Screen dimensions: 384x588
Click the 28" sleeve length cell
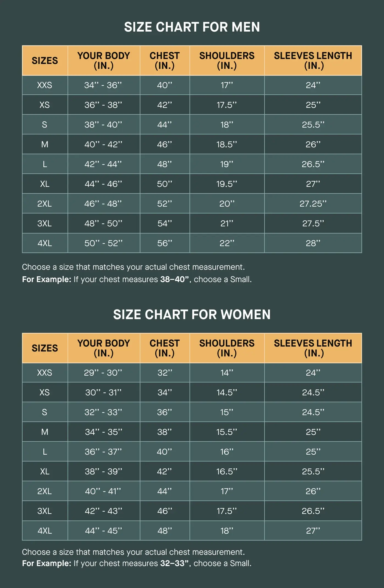point(313,243)
